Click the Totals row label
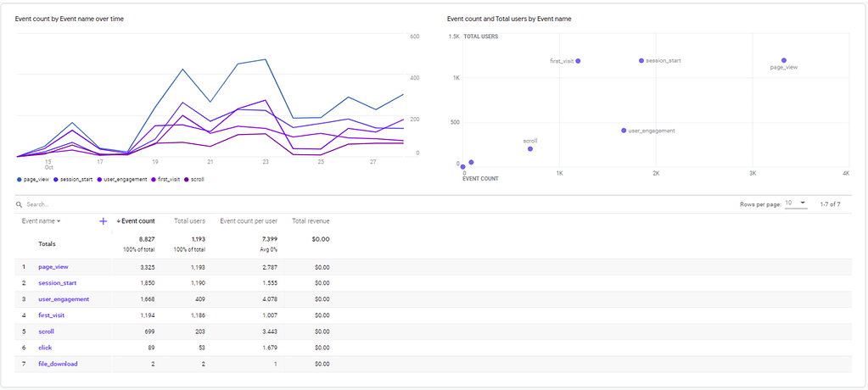This screenshot has height=390, width=868. pos(47,243)
